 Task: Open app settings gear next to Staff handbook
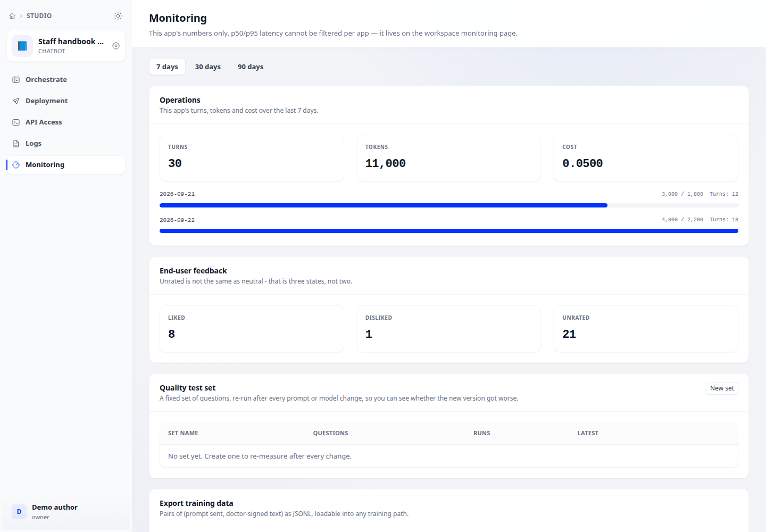(116, 46)
